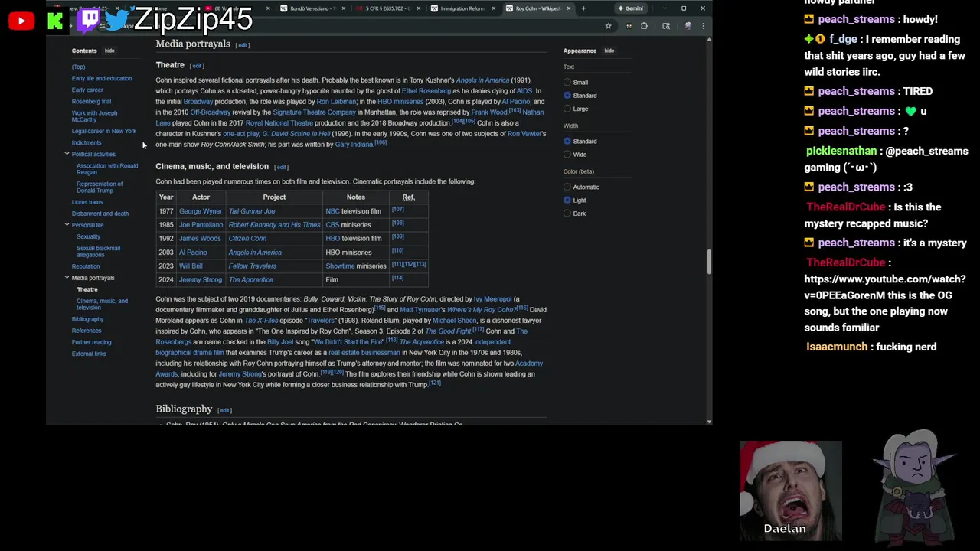The width and height of the screenshot is (980, 551).
Task: Select Standard width radio
Action: (x=567, y=142)
